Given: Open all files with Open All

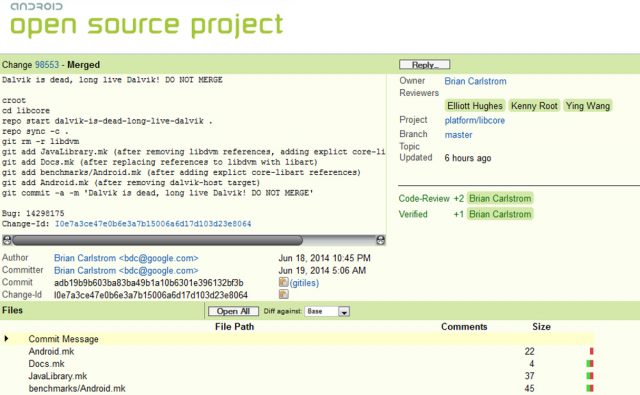Looking at the screenshot, I should pyautogui.click(x=233, y=311).
